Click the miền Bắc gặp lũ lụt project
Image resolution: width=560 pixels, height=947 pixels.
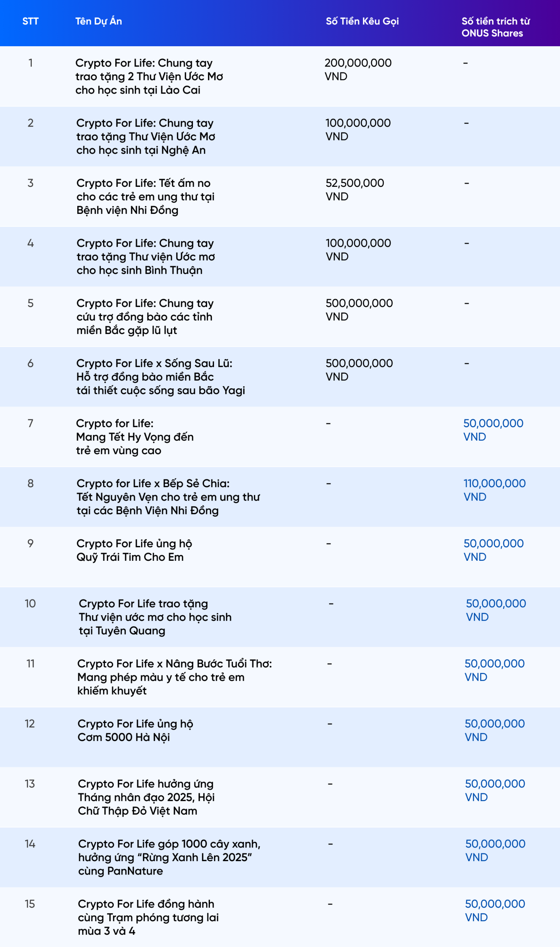point(145,317)
